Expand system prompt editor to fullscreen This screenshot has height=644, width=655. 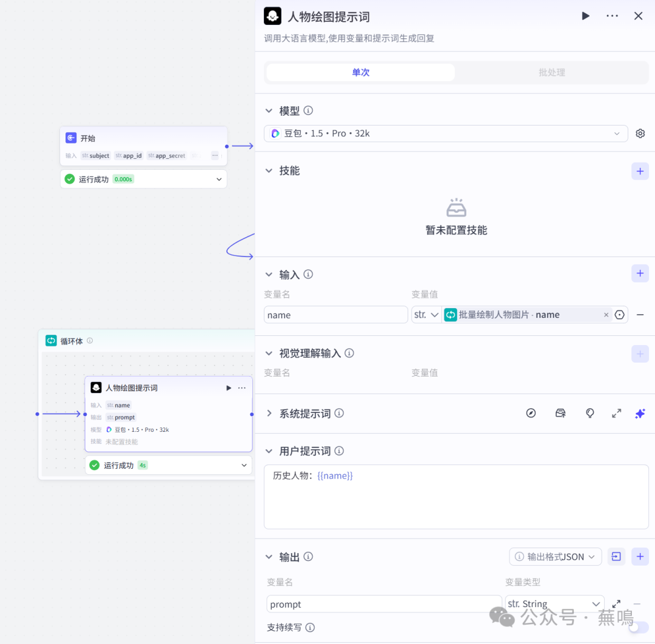coord(616,414)
